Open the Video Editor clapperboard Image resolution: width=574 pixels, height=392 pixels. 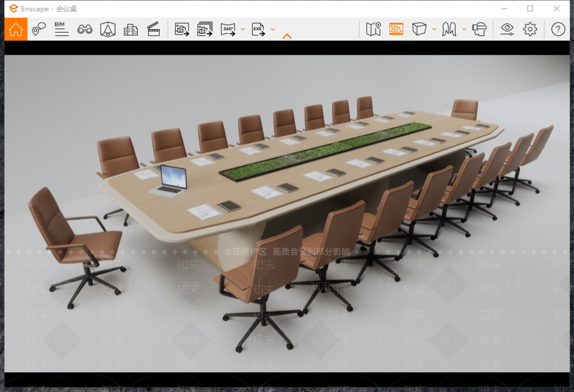coord(154,29)
